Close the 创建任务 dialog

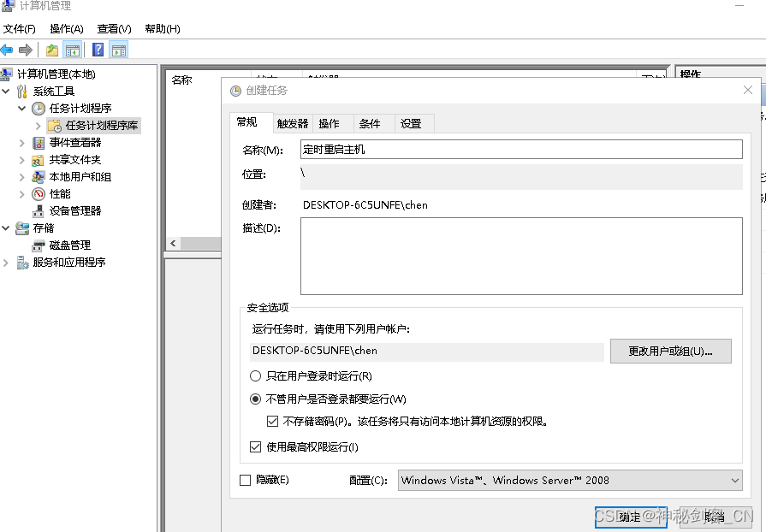747,91
